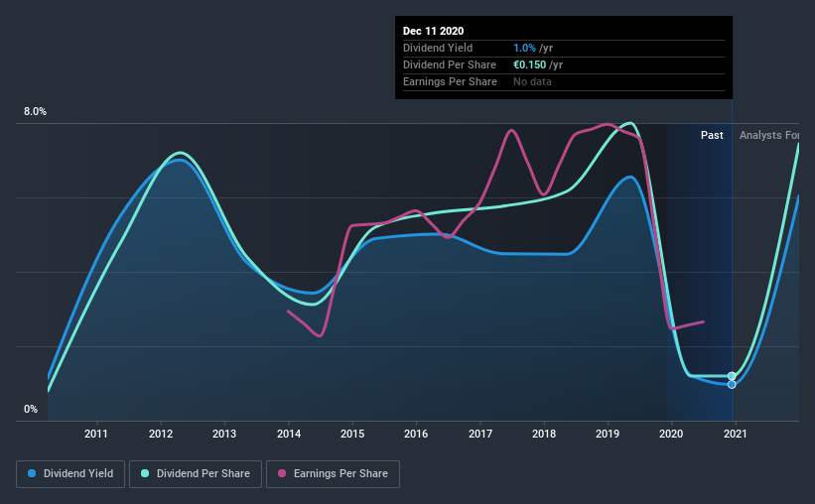Select the teal data point marker at Dec 2020

pyautogui.click(x=732, y=376)
